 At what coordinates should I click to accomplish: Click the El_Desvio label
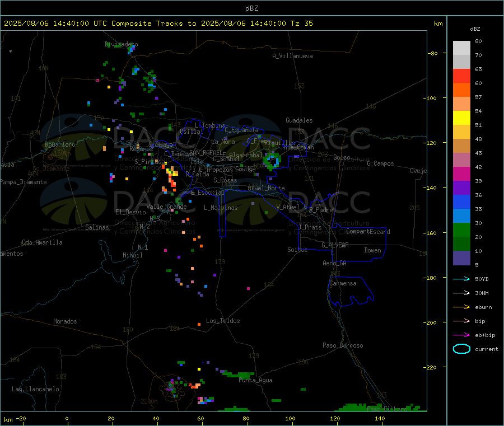(x=131, y=212)
